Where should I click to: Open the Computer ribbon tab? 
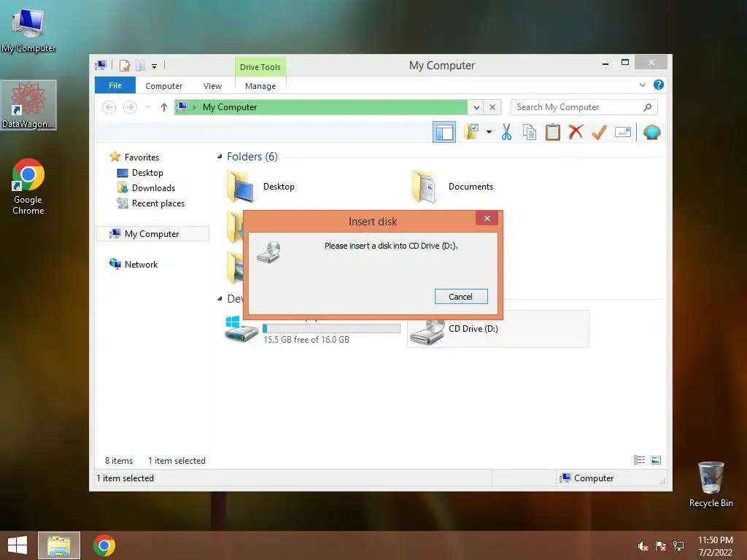[163, 86]
